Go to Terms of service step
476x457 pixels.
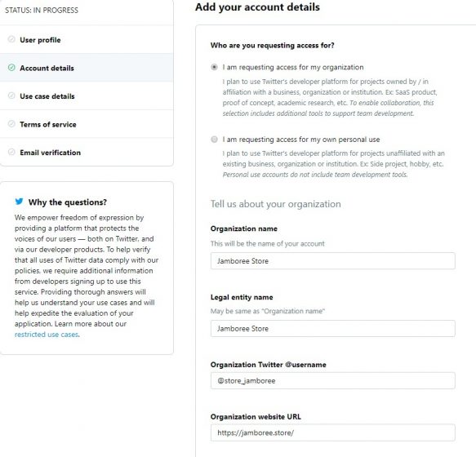pos(87,124)
